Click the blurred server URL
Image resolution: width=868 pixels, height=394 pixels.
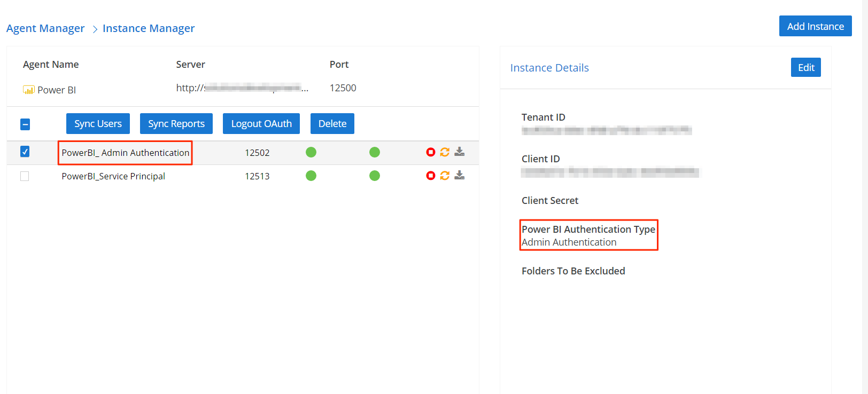(x=242, y=88)
